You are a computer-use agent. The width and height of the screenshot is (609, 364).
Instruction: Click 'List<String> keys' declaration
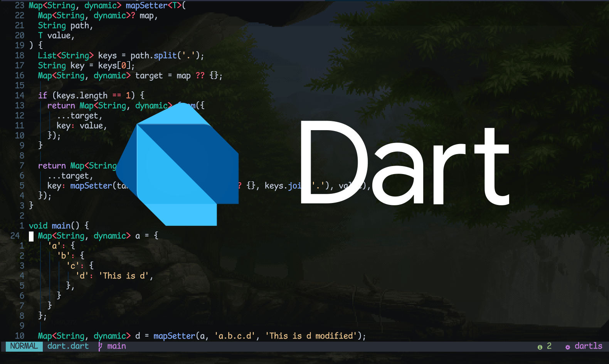click(77, 56)
